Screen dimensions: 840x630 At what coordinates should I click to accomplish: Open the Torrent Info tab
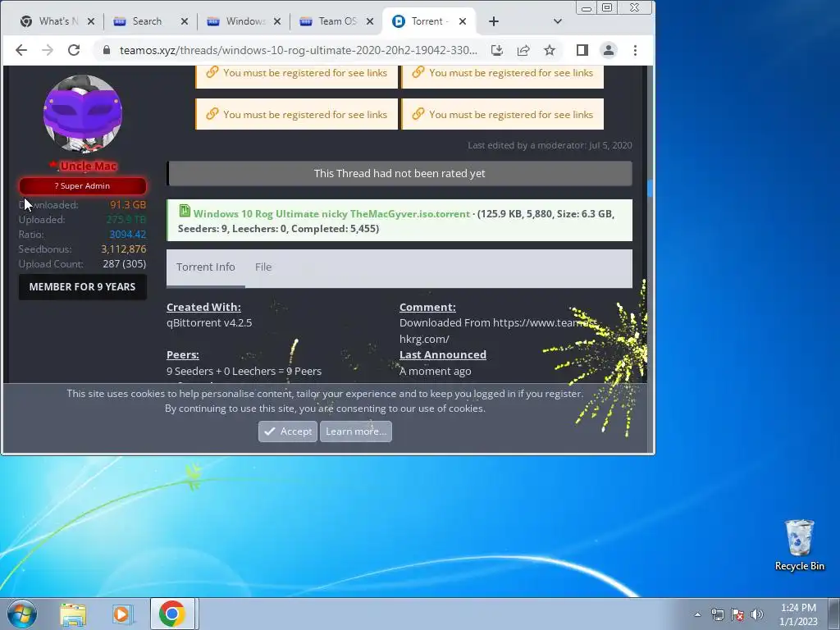pos(206,267)
